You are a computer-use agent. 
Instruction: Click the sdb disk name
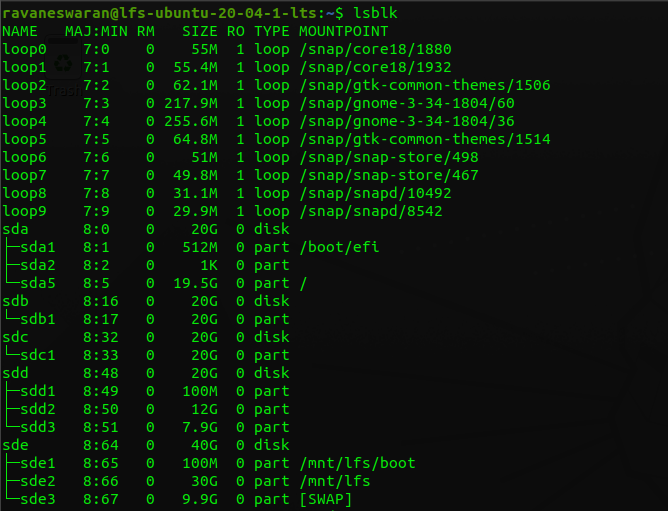point(15,301)
